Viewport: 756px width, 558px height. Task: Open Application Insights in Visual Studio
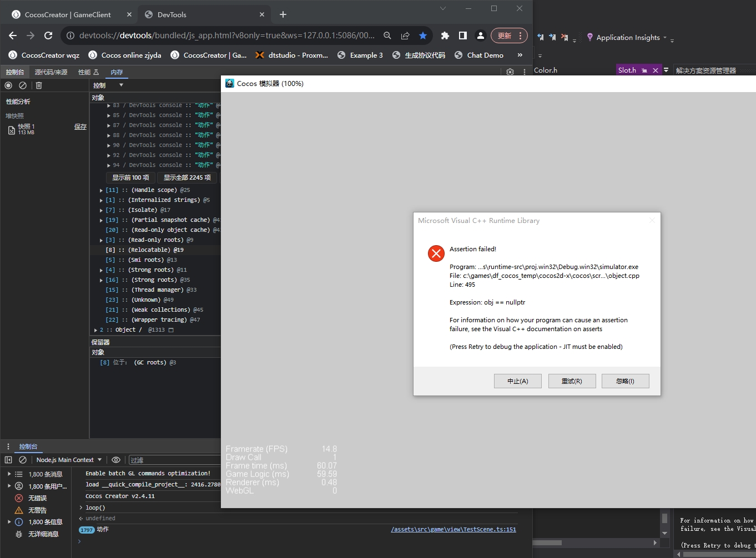(627, 37)
